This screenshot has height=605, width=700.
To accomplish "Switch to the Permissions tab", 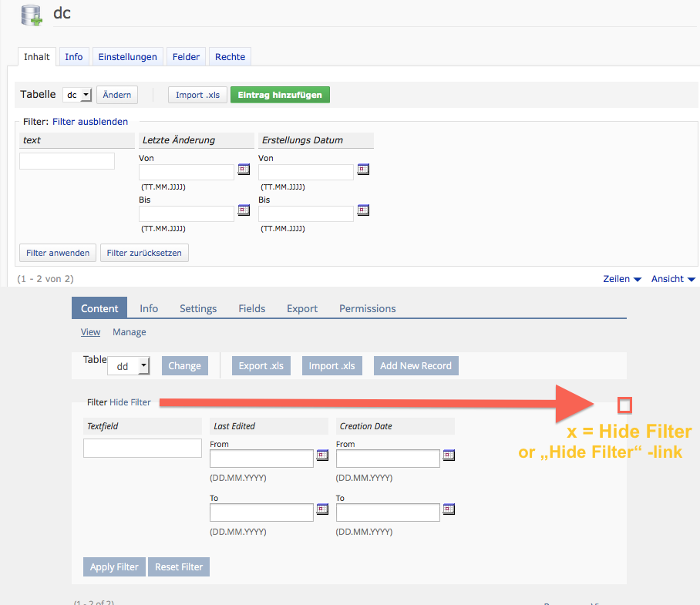I will (367, 308).
